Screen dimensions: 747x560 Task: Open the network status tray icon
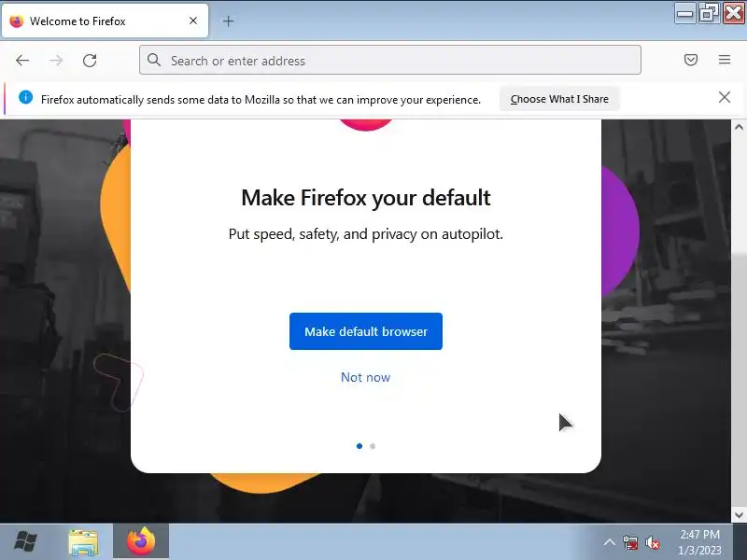pyautogui.click(x=629, y=542)
